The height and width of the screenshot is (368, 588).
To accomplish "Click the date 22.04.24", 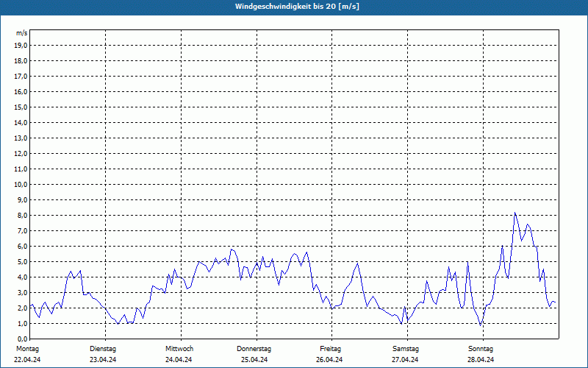I will [27, 360].
